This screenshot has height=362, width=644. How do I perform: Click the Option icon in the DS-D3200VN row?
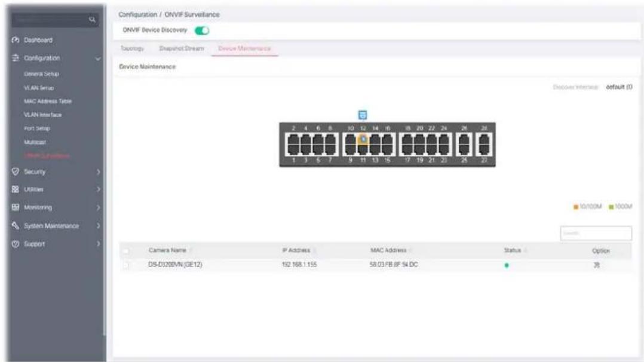pyautogui.click(x=596, y=265)
